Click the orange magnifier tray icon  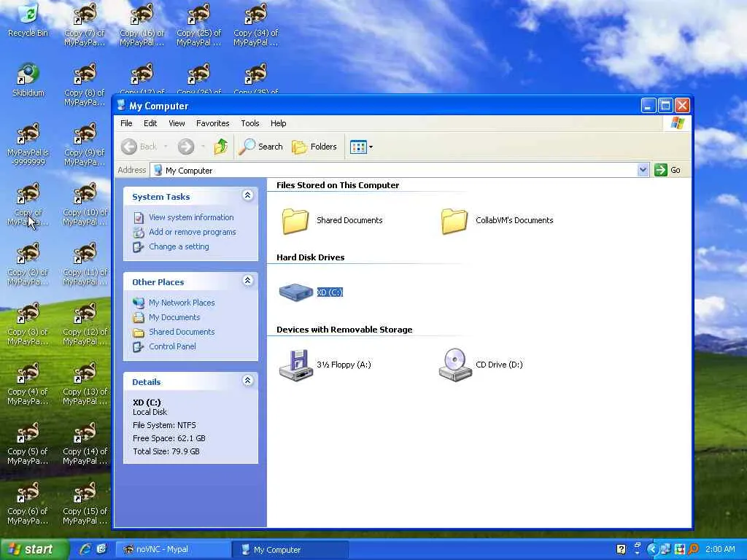coord(694,549)
